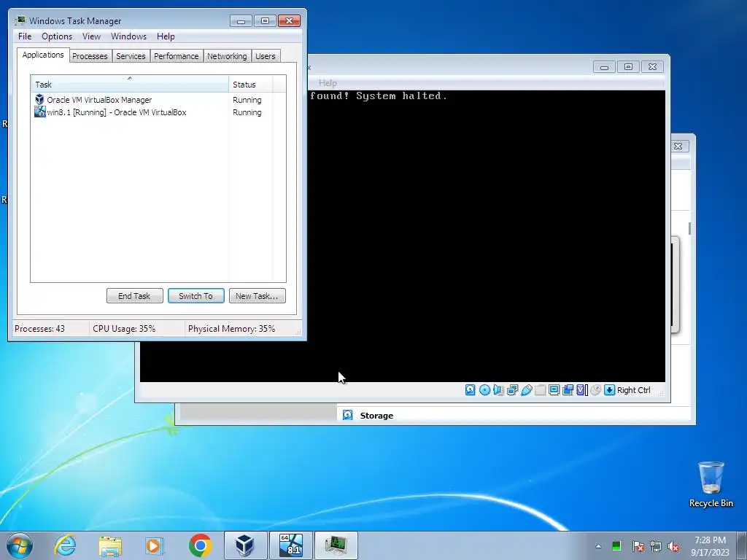Click the optical disk icon in VM status bar

[484, 390]
